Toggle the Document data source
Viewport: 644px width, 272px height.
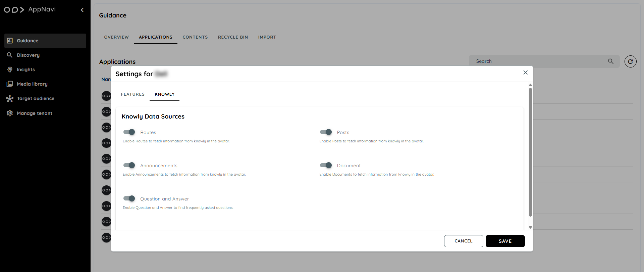[326, 166]
